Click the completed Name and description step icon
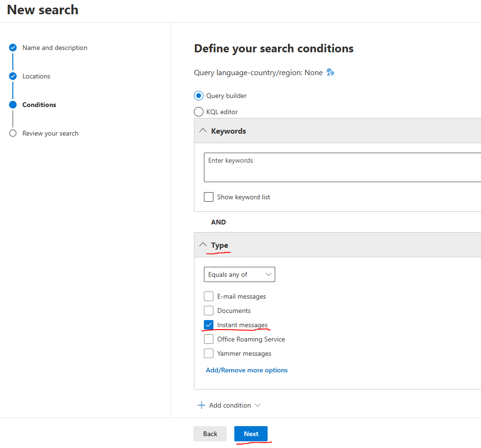Screen dimensions: 481x448 pyautogui.click(x=13, y=48)
